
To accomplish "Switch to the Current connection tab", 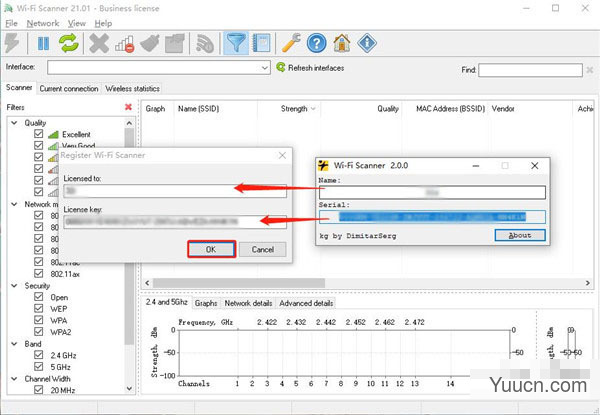I will point(69,89).
